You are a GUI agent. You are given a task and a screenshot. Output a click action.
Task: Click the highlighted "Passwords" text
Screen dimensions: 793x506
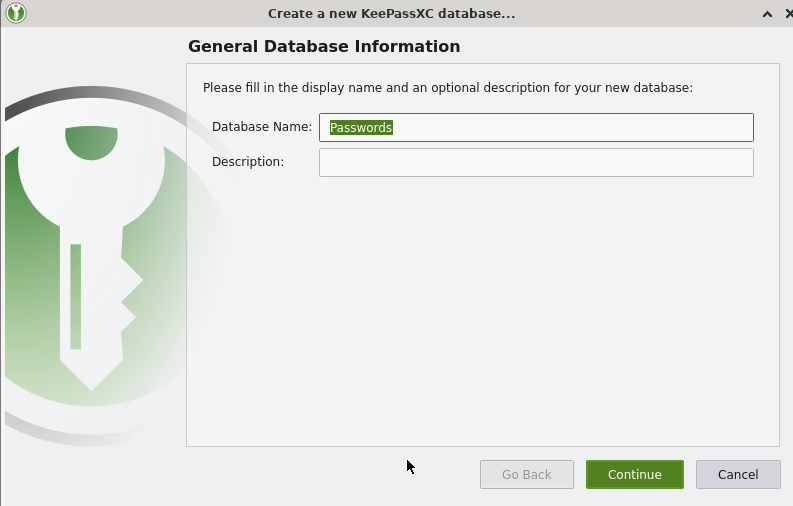click(x=361, y=127)
